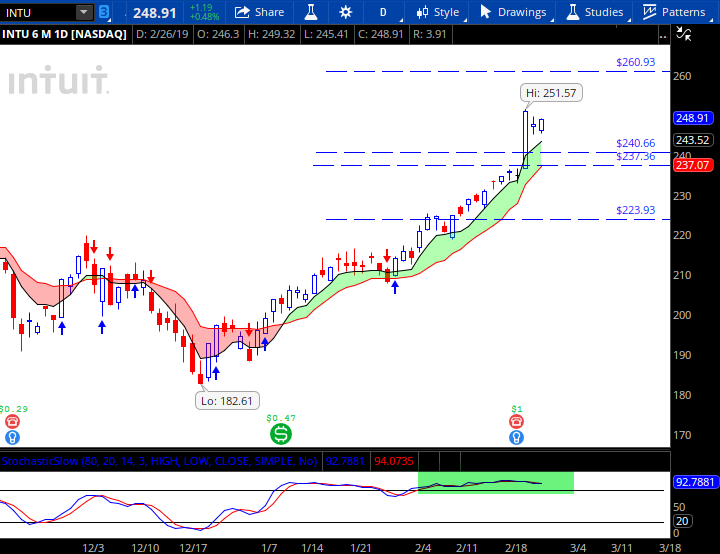Open the flask icon in the toolbar

[311, 12]
